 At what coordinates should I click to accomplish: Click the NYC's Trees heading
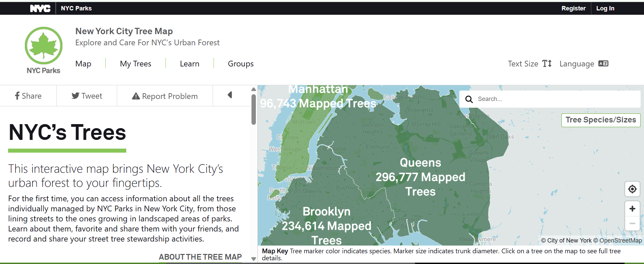(67, 132)
